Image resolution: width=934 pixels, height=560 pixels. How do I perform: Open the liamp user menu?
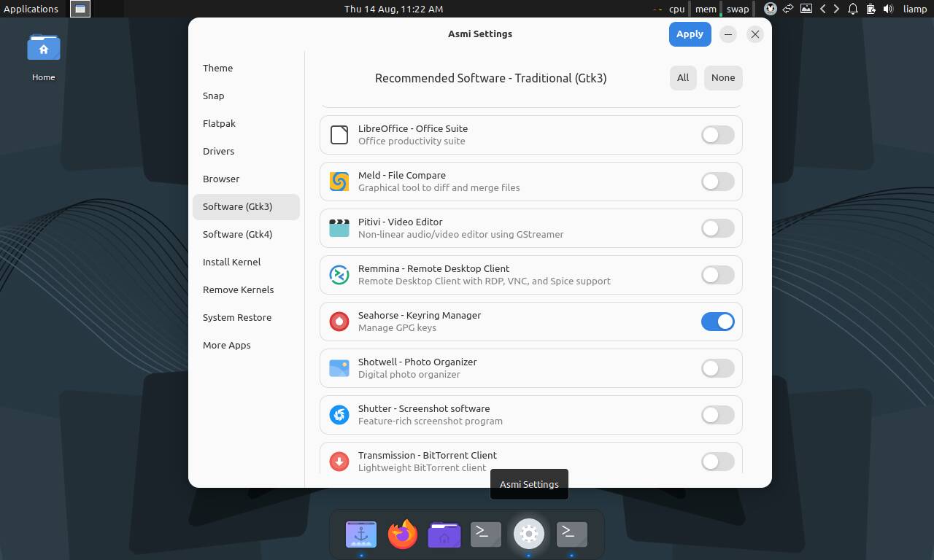click(914, 9)
